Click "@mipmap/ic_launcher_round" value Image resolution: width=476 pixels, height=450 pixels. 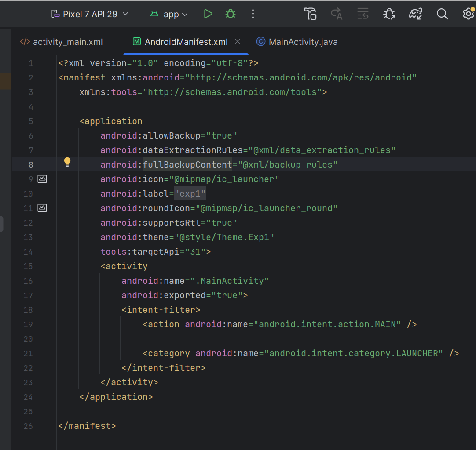267,209
